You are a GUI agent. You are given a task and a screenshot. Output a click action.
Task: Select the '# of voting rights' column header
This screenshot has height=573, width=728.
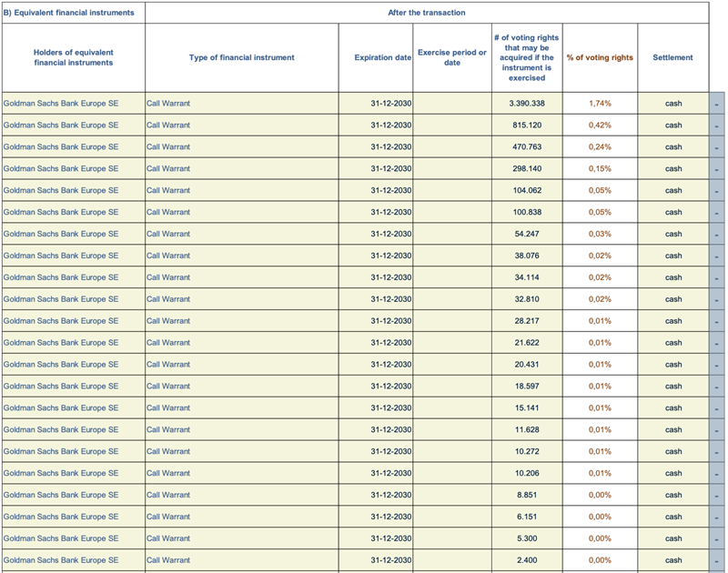[527, 57]
